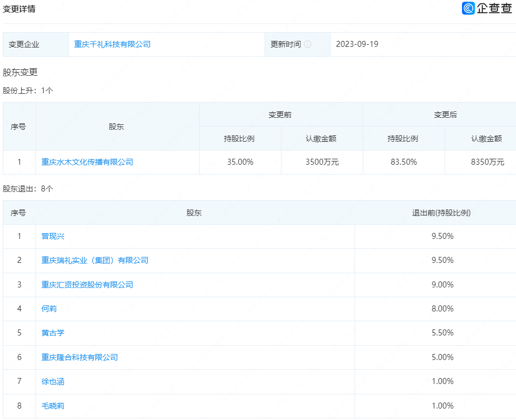Open the 徐也涵 shareholder link
The image size is (516, 420).
pos(53,381)
